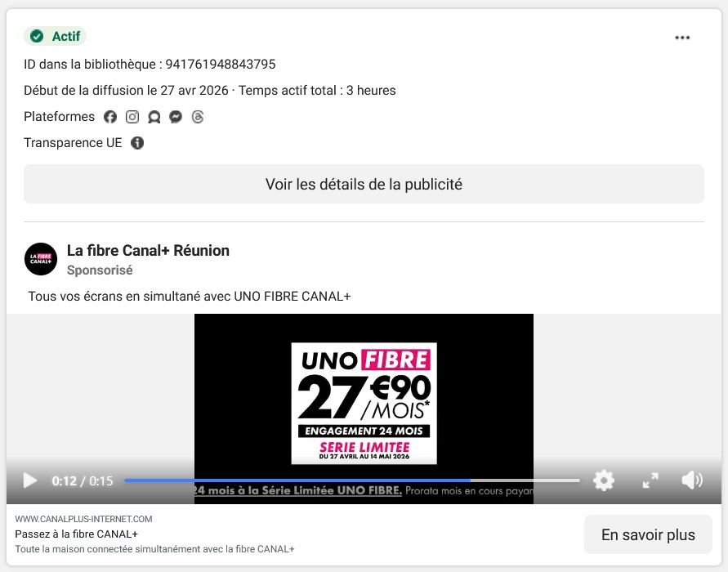Click the En savoir plus button
728x572 pixels.
[x=648, y=534]
